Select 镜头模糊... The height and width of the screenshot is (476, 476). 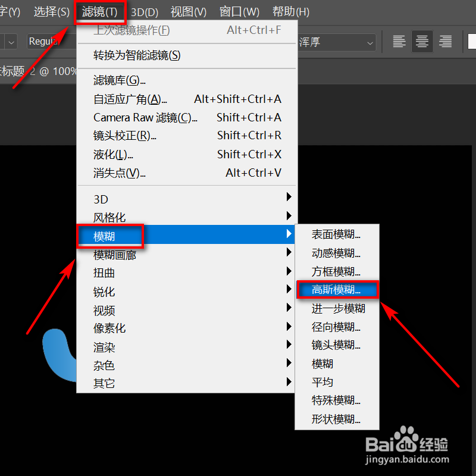[337, 345]
